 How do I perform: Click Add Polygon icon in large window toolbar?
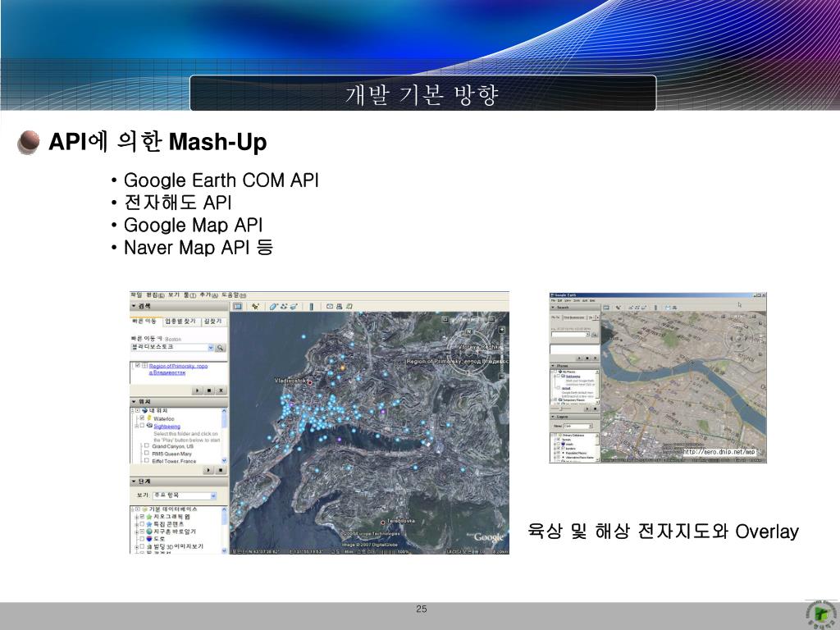pos(273,307)
